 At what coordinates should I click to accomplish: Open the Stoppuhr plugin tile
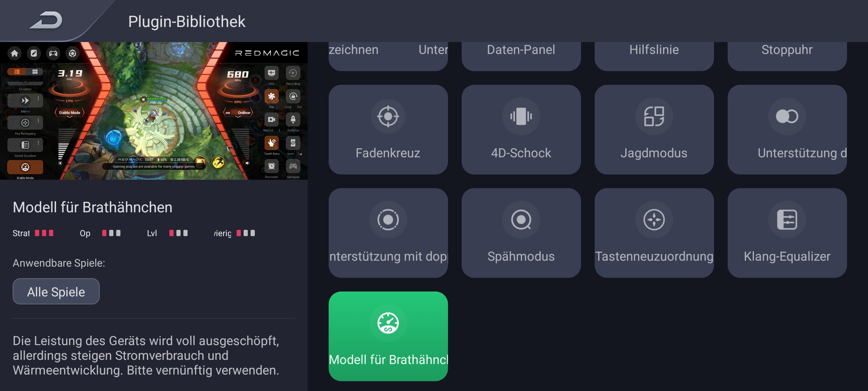(x=787, y=56)
